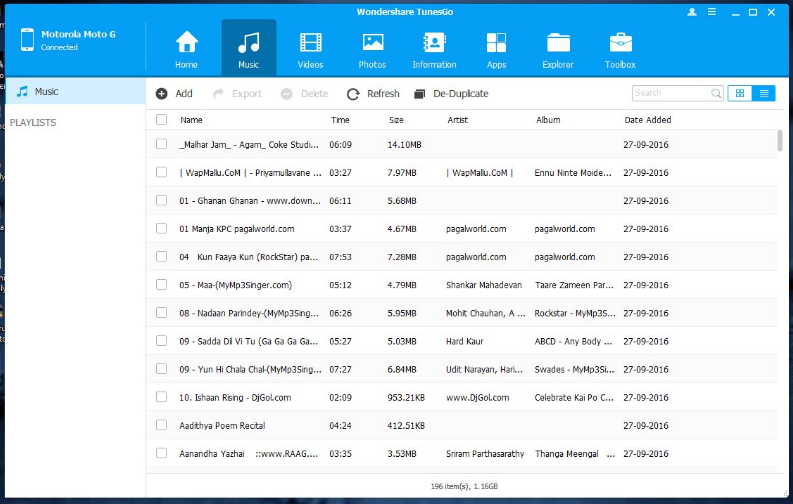Open the Explorer folder icon
Image resolution: width=793 pixels, height=504 pixels.
coord(558,43)
